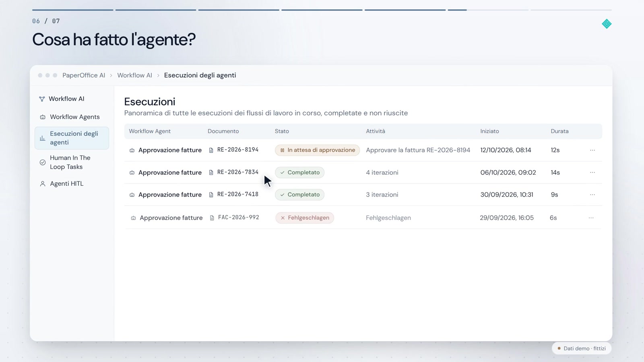Click the Workflow Agents robot icon
644x362 pixels.
click(x=43, y=117)
